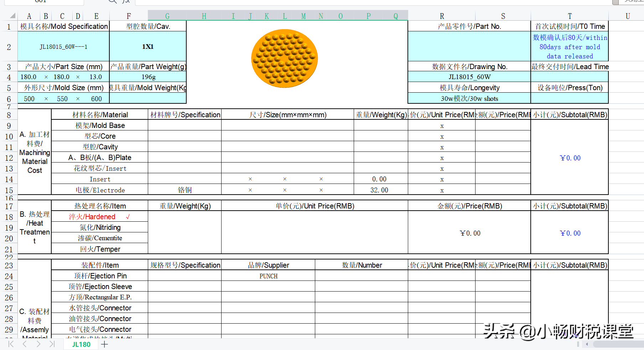Select column U header

pos(628,16)
